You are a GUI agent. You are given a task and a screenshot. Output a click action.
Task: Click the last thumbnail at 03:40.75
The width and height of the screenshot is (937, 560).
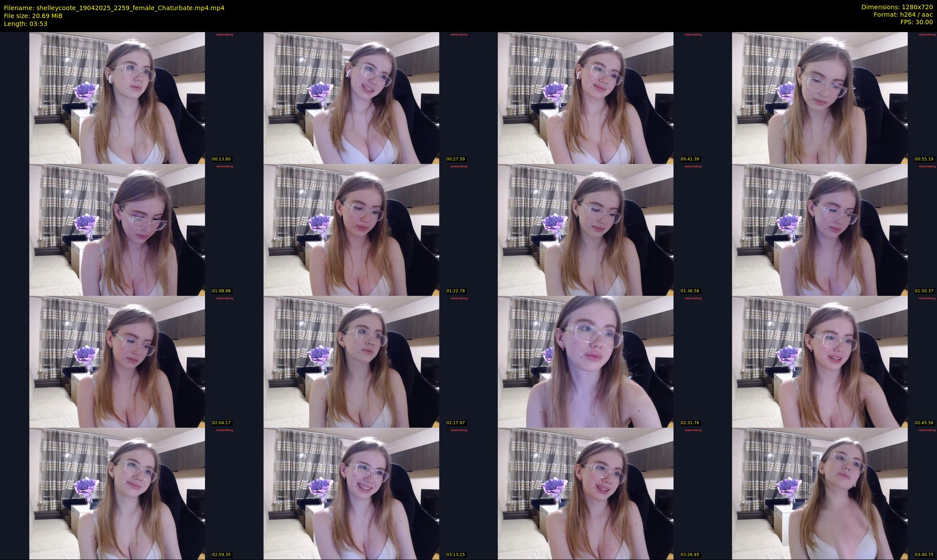coord(820,493)
